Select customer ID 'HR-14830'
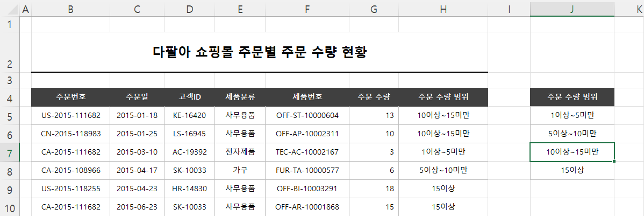The image size is (644, 216). pyautogui.click(x=189, y=189)
